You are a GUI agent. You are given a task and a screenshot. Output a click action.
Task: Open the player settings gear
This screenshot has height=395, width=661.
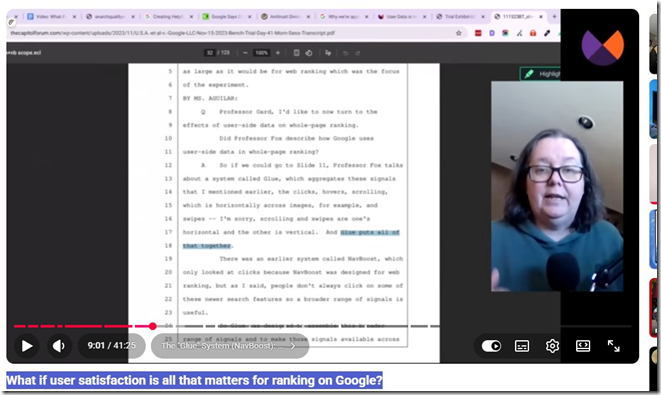point(552,346)
